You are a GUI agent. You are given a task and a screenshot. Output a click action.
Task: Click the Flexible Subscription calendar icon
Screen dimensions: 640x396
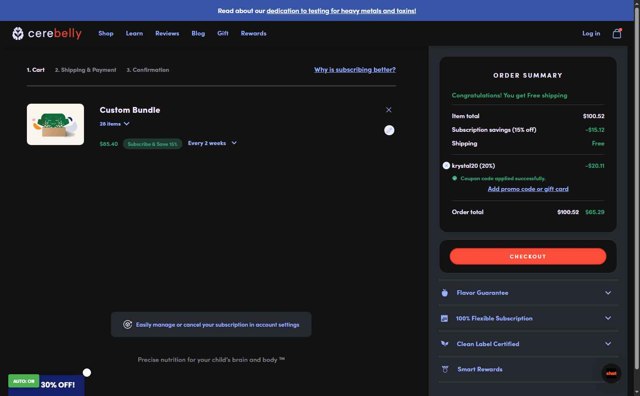[x=444, y=318]
